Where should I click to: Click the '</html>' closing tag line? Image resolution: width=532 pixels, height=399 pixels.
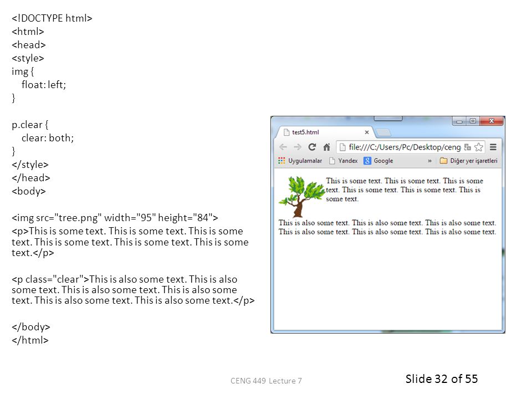(x=30, y=340)
